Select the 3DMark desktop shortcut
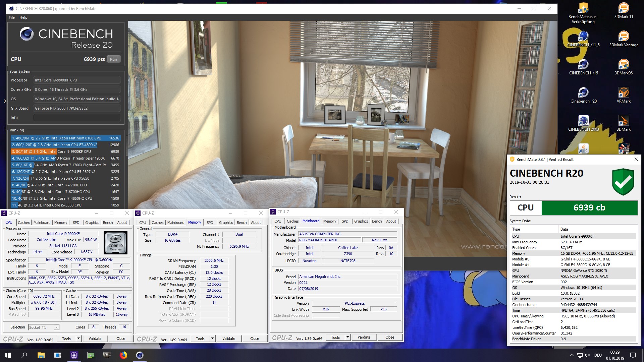 624,123
